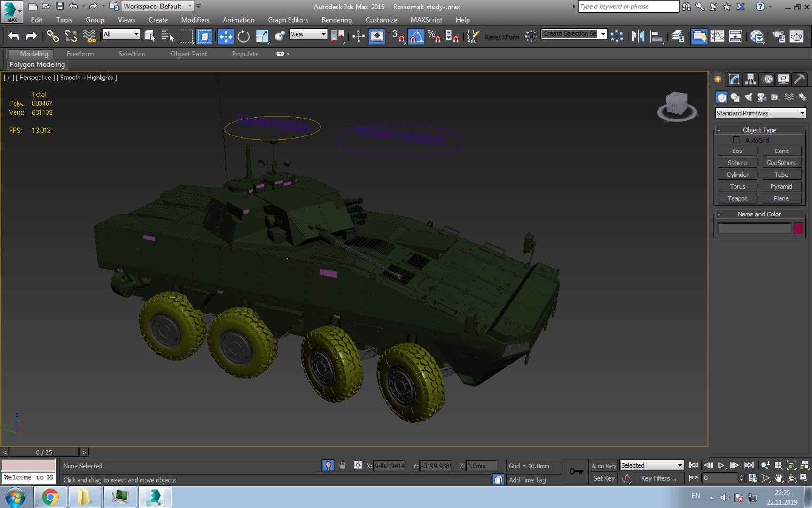Open Select by Name dialog icon

167,36
